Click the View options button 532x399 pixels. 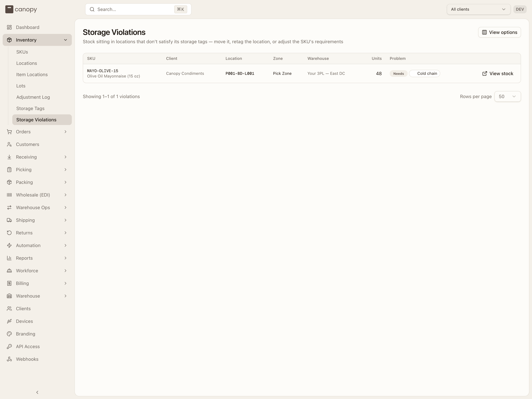tap(499, 32)
